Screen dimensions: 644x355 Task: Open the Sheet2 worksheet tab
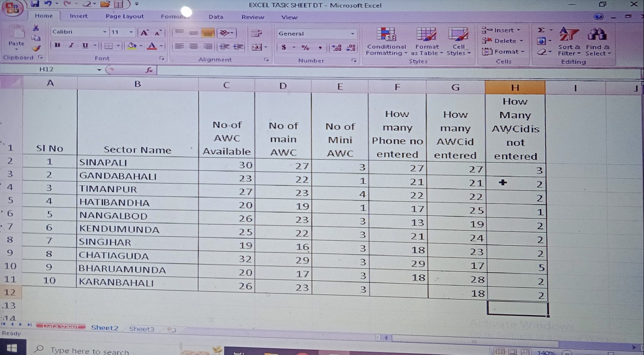(x=104, y=328)
